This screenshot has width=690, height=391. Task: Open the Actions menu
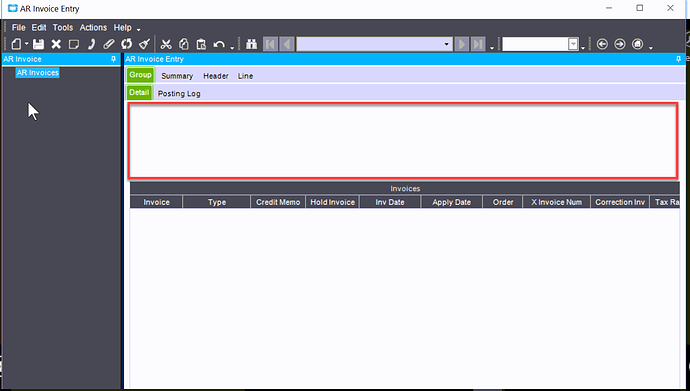[x=93, y=27]
